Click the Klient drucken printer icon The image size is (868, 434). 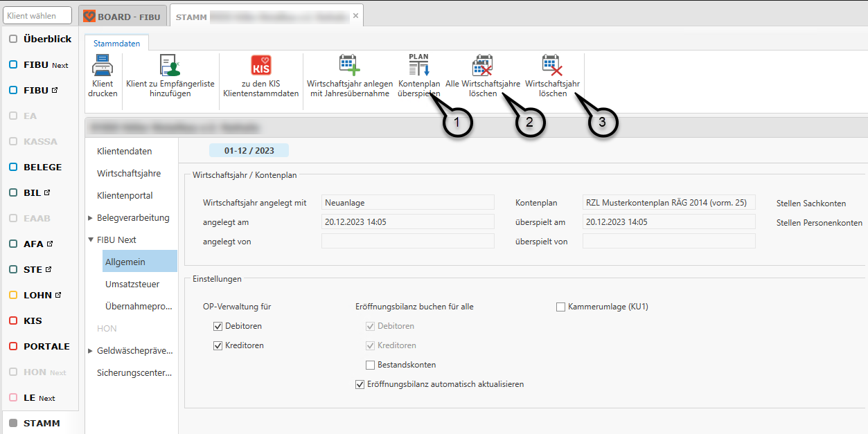click(103, 66)
